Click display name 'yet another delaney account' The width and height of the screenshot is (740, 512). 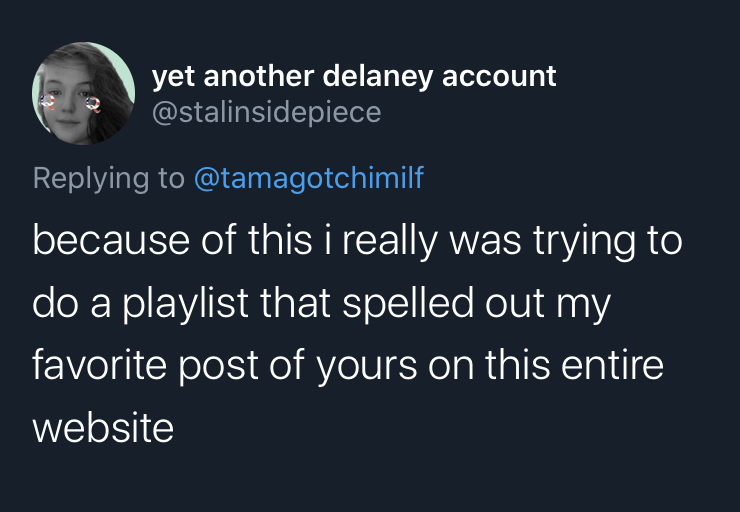coord(353,75)
